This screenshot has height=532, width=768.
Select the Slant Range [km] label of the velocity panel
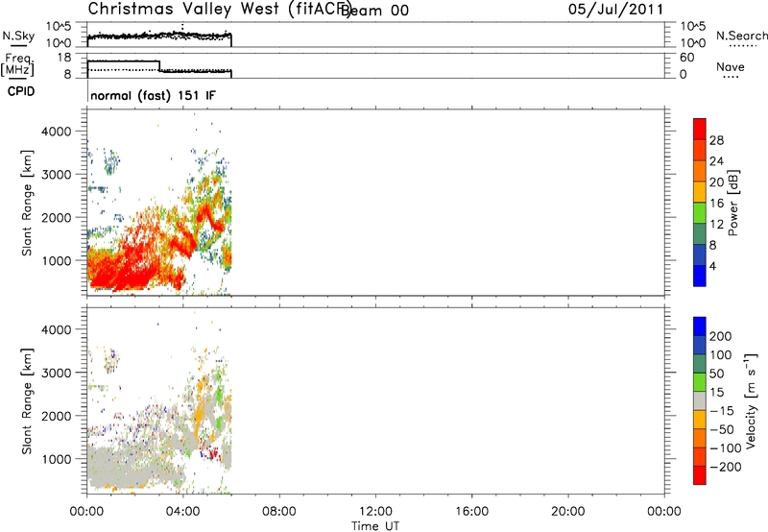click(27, 401)
